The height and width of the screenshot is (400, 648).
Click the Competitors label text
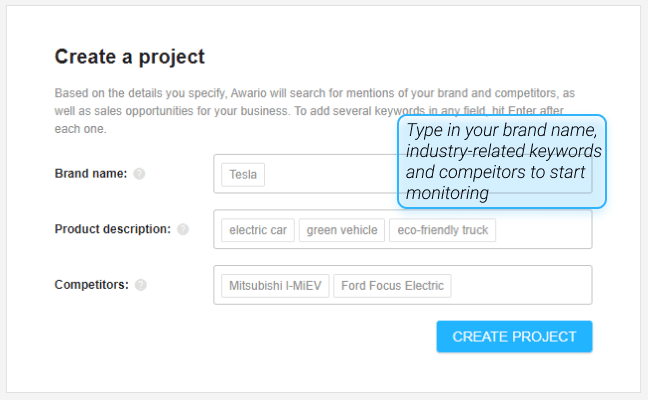tap(92, 285)
